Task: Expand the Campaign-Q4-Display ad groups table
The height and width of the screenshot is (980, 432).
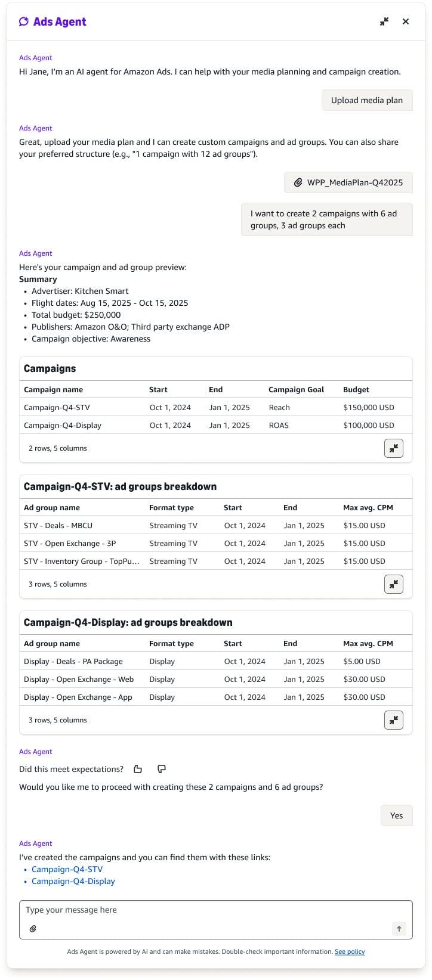Action: (393, 720)
